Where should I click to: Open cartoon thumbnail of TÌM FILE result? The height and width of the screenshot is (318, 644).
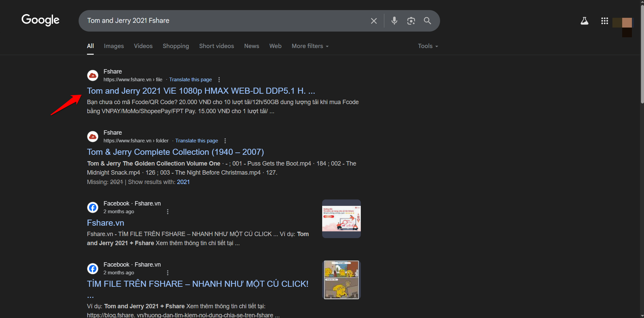pyautogui.click(x=341, y=280)
